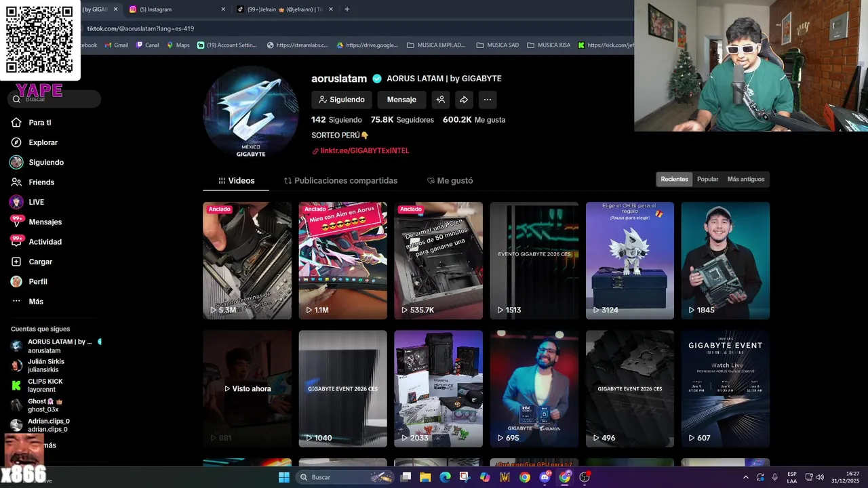Image resolution: width=868 pixels, height=488 pixels.
Task: Open video with 695 views
Action: (x=534, y=389)
